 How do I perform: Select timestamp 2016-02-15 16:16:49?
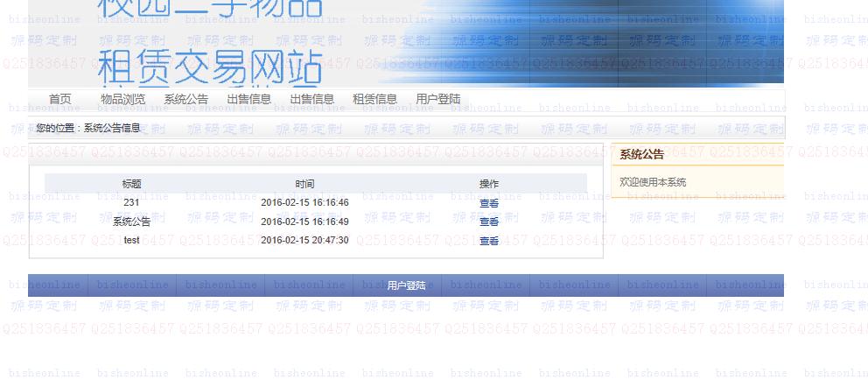tap(304, 222)
